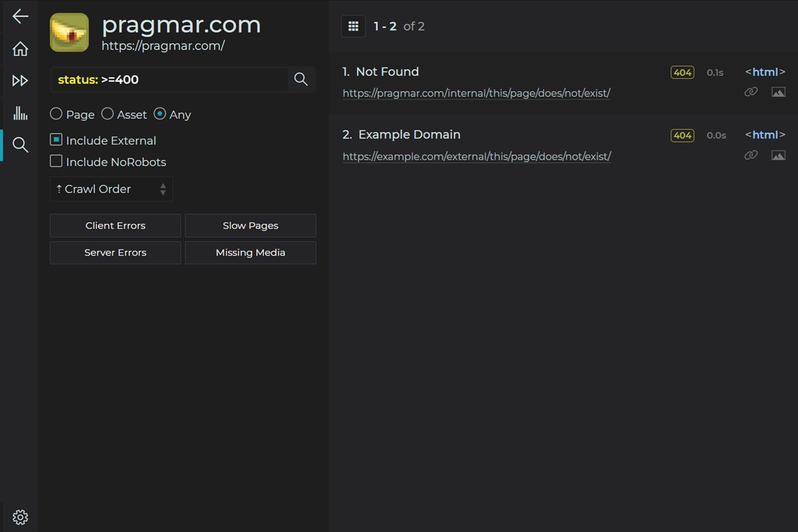Click the image icon on the Example Domain result

click(778, 155)
